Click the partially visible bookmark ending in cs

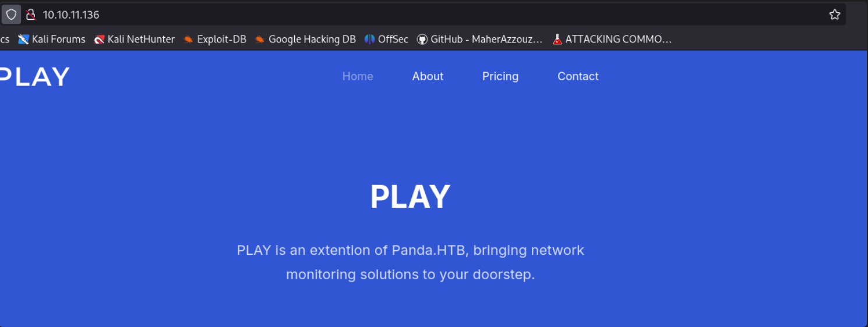5,40
